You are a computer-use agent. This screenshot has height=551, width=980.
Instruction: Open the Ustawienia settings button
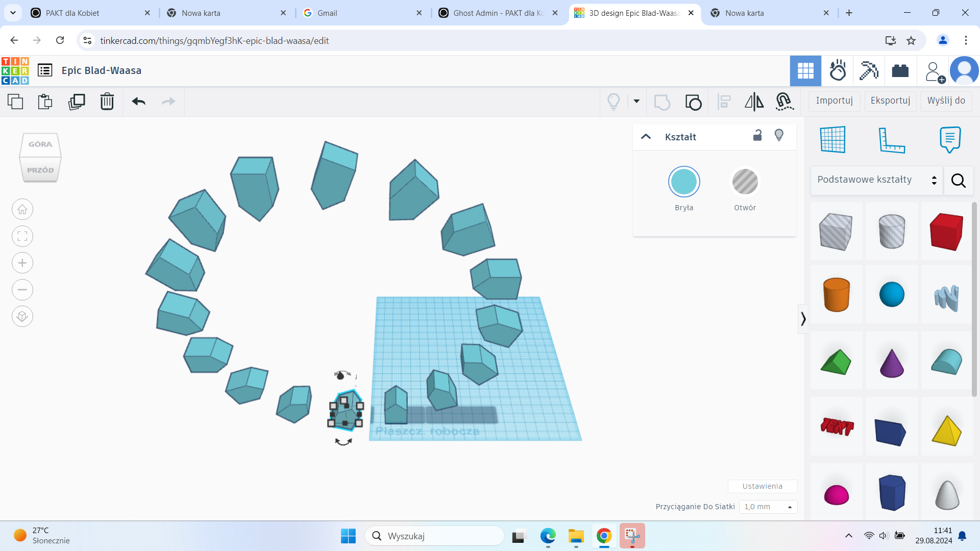point(762,486)
